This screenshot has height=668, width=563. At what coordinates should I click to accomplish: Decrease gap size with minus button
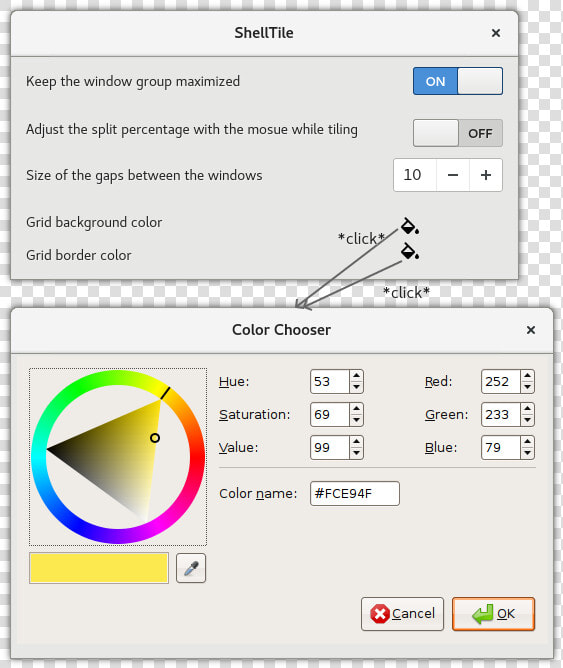coord(453,175)
